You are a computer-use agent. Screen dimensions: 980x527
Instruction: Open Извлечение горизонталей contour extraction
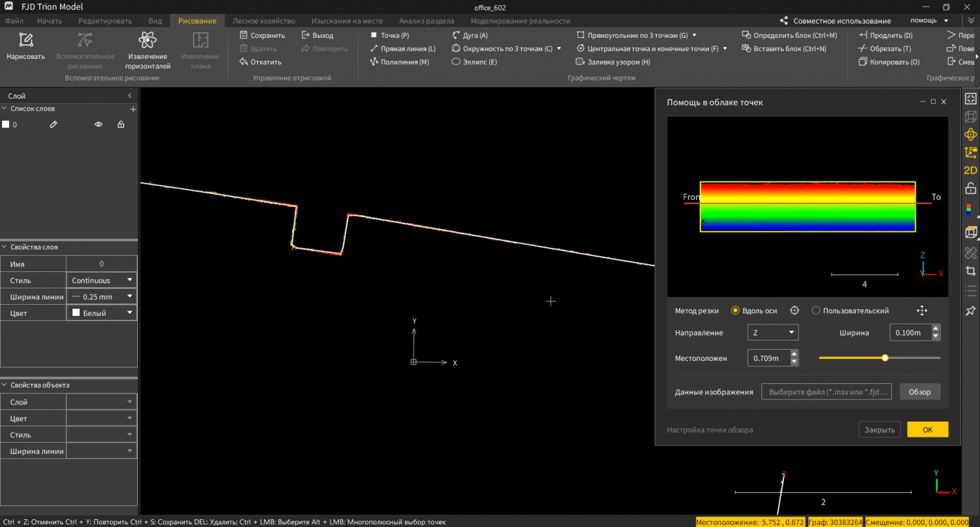pos(148,50)
